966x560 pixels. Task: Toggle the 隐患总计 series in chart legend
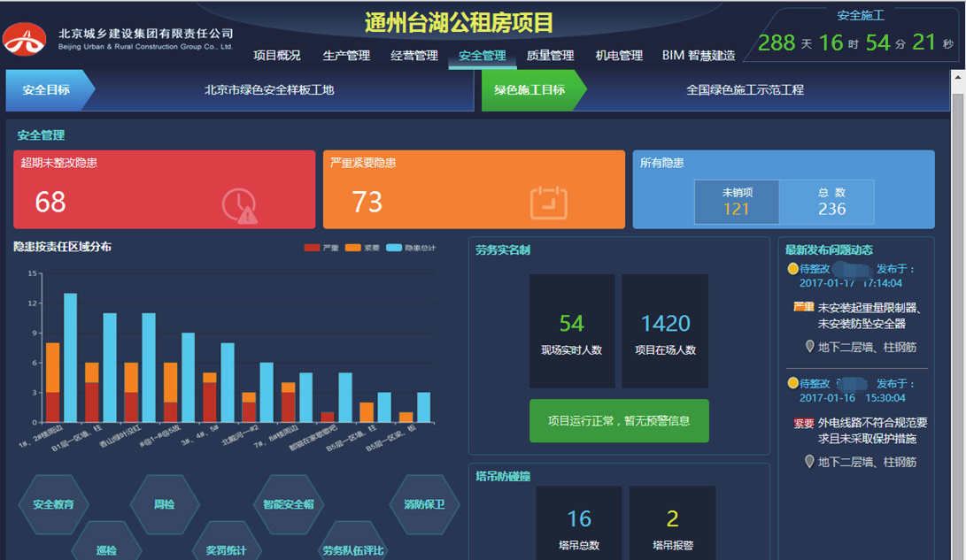click(x=411, y=248)
